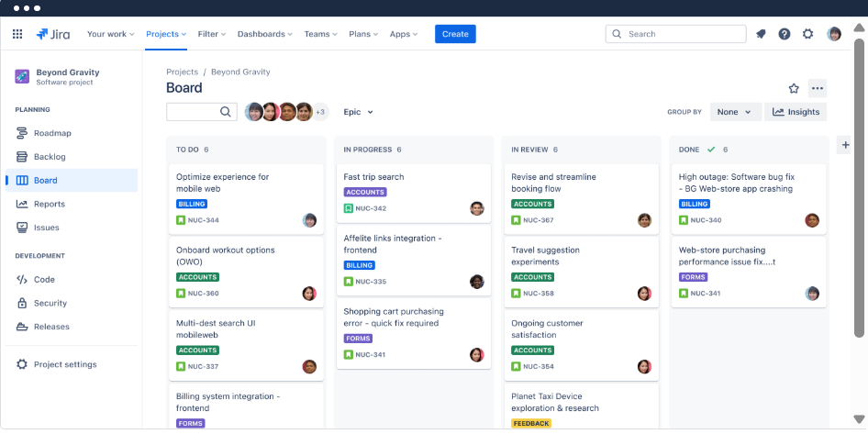Expand Projects menu
The height and width of the screenshot is (434, 868).
166,34
